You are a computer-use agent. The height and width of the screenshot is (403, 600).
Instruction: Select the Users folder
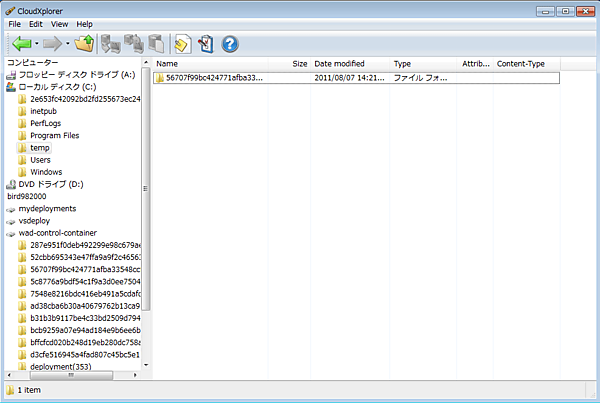click(x=34, y=160)
